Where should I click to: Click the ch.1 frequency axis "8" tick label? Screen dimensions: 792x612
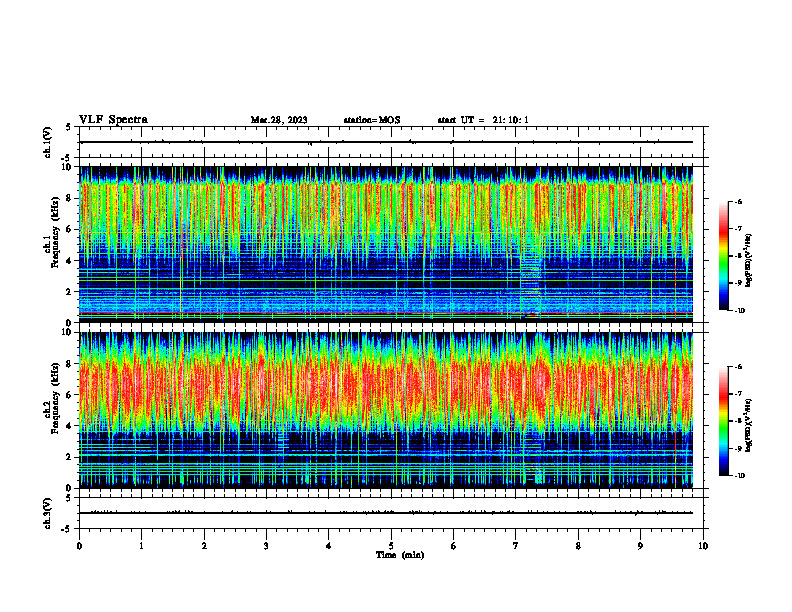(70, 198)
